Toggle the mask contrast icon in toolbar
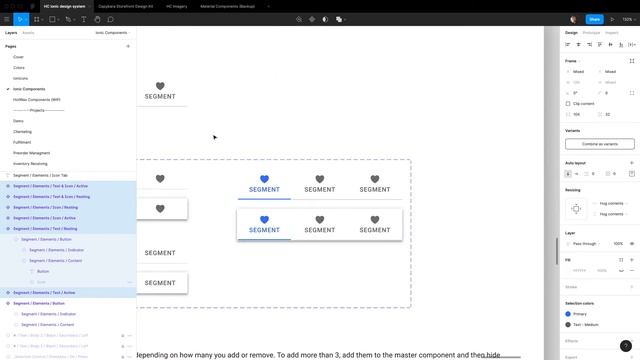Image resolution: width=640 pixels, height=360 pixels. click(325, 19)
